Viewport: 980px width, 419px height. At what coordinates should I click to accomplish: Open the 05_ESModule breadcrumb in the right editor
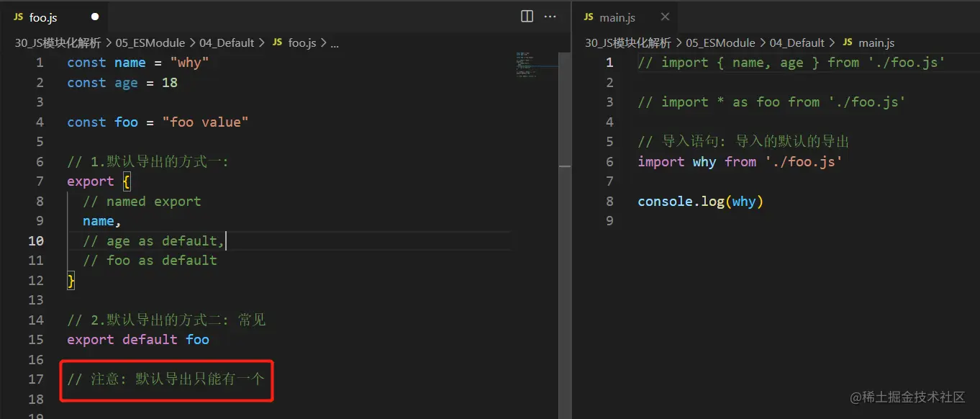pyautogui.click(x=720, y=43)
